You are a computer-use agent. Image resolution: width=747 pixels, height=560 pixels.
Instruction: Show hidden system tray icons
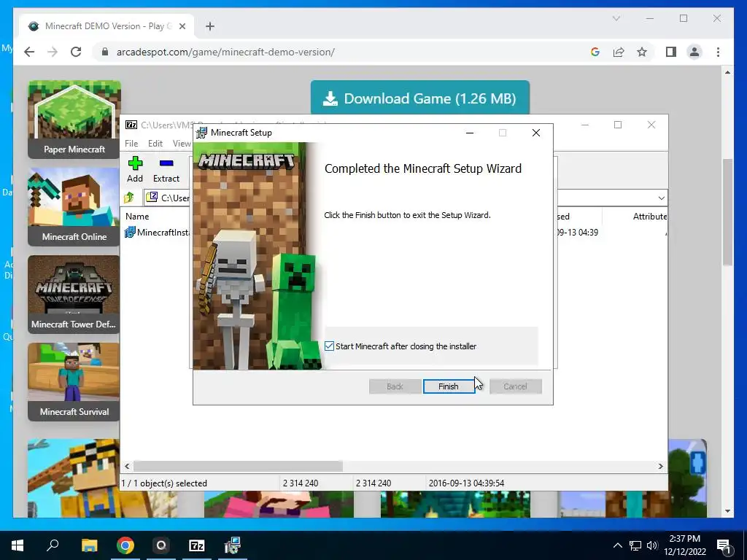617,545
